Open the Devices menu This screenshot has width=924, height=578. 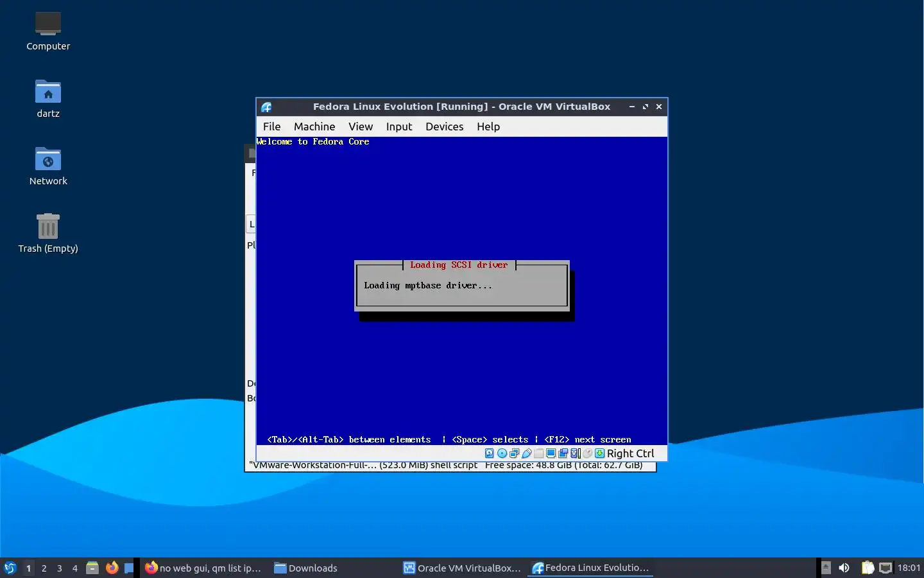coord(444,127)
